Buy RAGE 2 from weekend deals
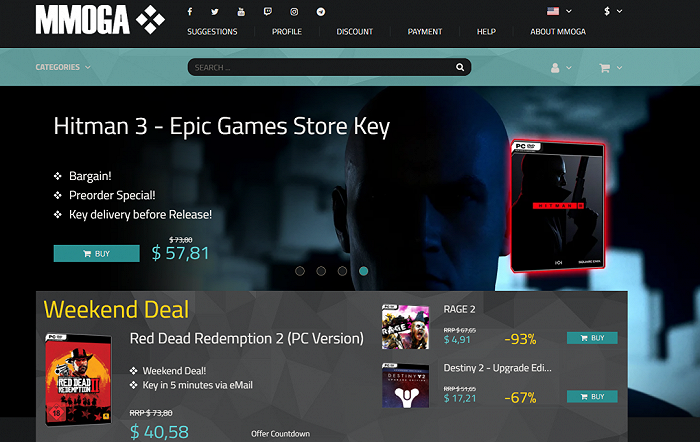This screenshot has width=700, height=442. pos(592,338)
